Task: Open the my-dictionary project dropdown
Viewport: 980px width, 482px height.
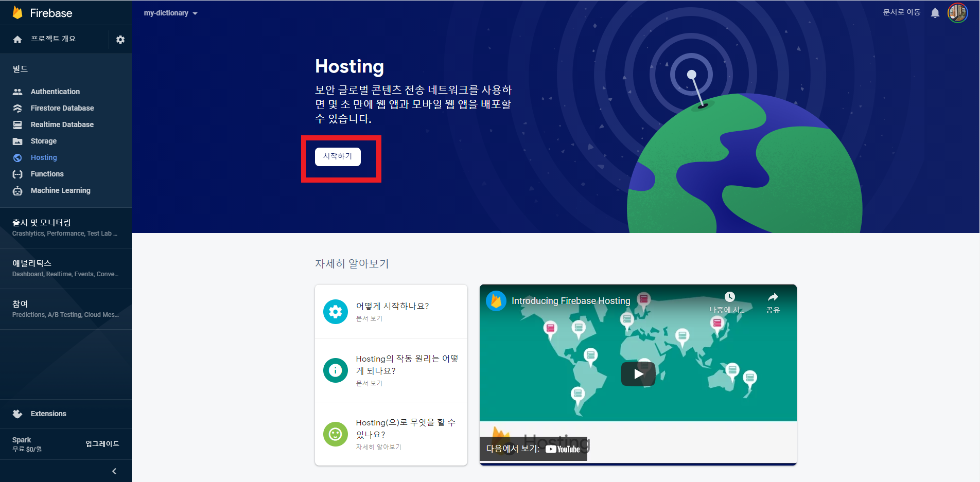Action: pos(170,13)
